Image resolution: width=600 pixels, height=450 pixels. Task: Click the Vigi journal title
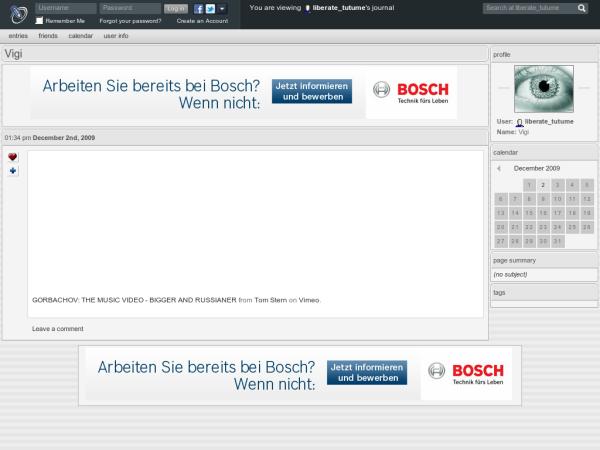click(13, 54)
